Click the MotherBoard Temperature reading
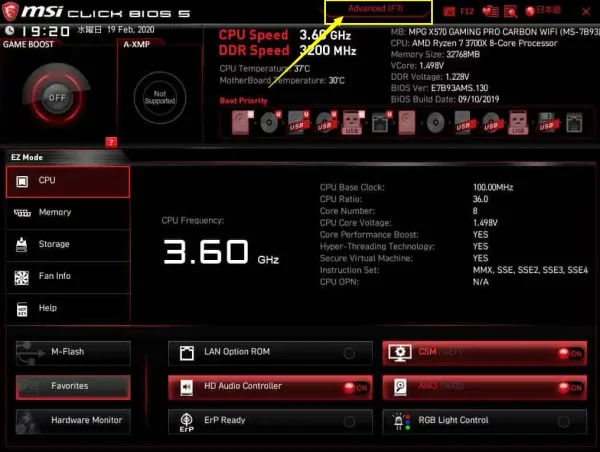This screenshot has height=452, width=600. pos(282,81)
